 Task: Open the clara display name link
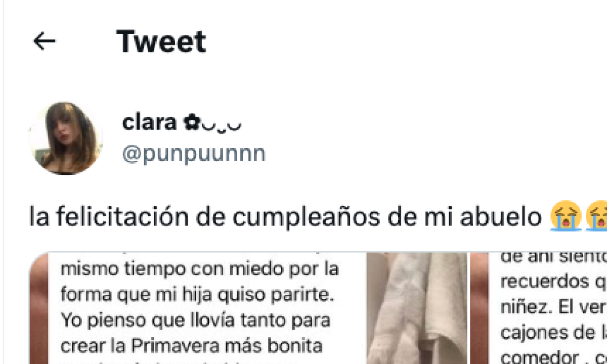pos(149,122)
